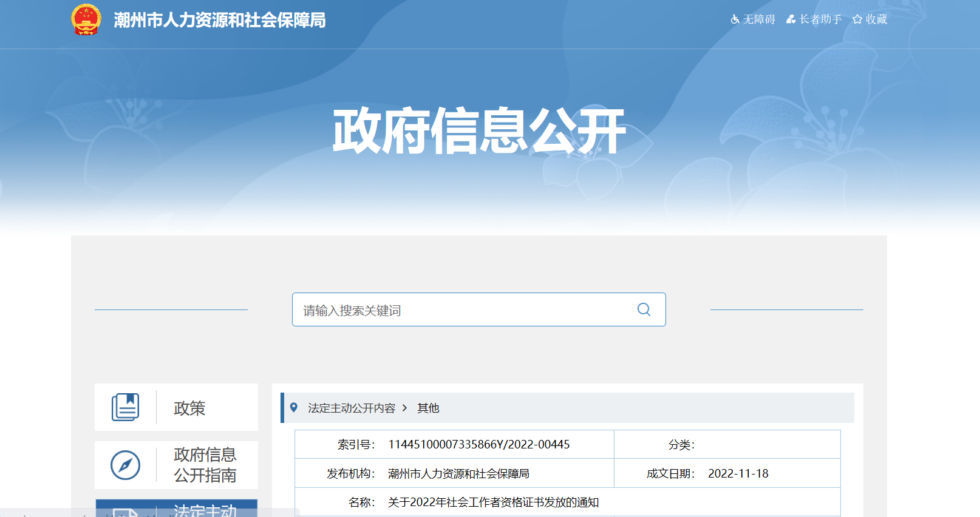Open the 潮州市人力资源和社会保障局 site title
Image resolution: width=980 pixels, height=517 pixels.
[220, 20]
